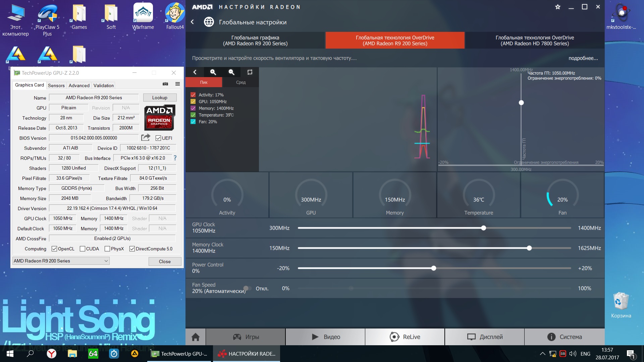Click the back arrow beside Глобальные настройки
The height and width of the screenshot is (362, 644).
[193, 22]
